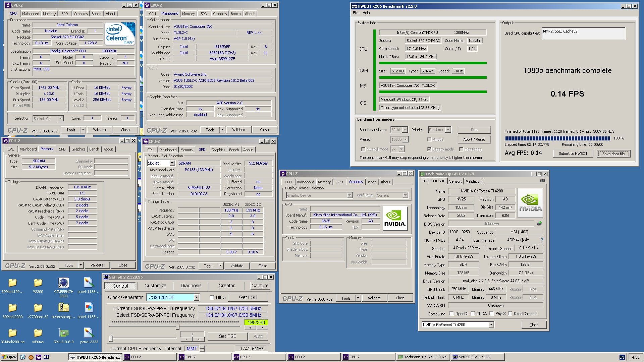
Task: Click Current CPU Frequency MMT stepper
Action: click(202, 349)
